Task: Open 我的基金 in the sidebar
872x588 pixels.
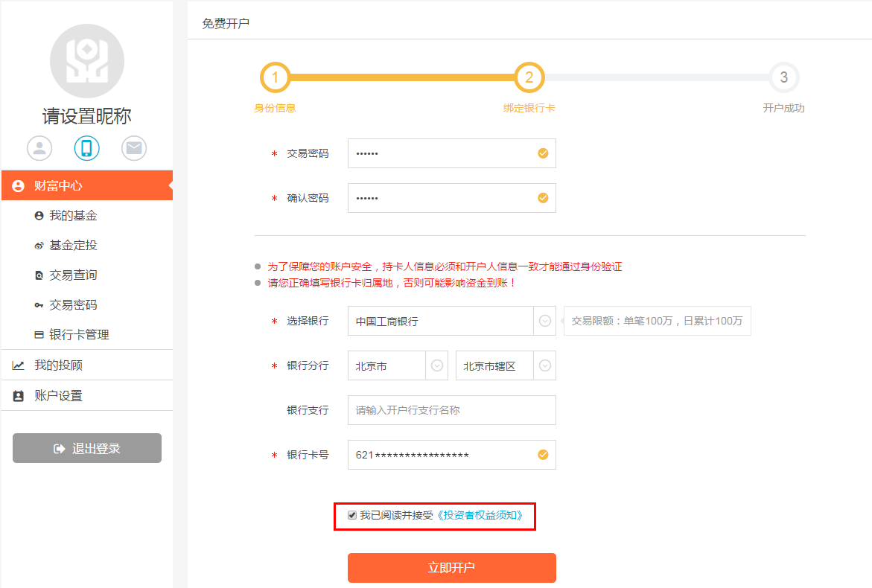Action: coord(73,216)
